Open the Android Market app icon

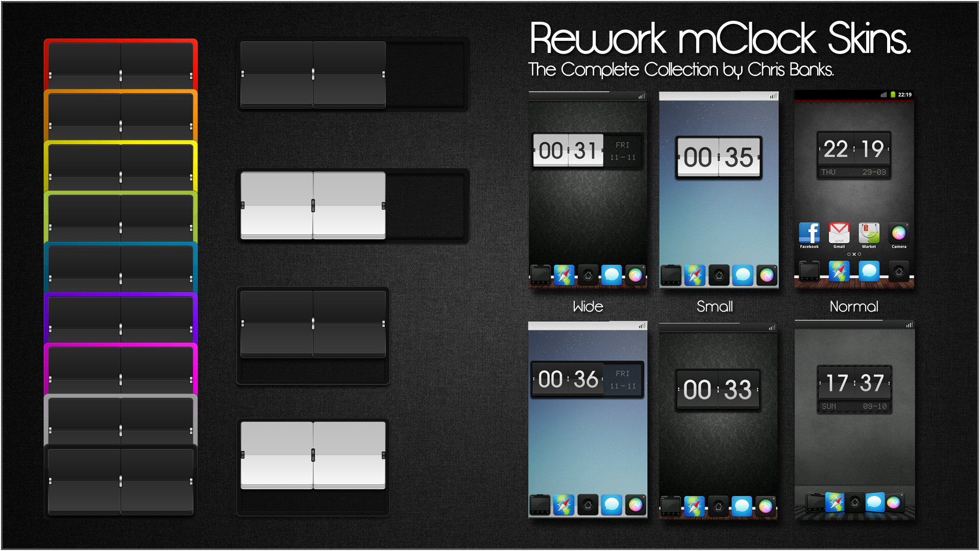(868, 233)
